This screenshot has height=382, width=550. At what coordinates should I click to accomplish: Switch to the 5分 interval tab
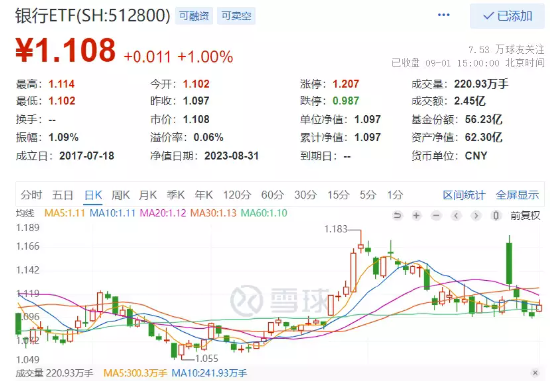pos(368,195)
